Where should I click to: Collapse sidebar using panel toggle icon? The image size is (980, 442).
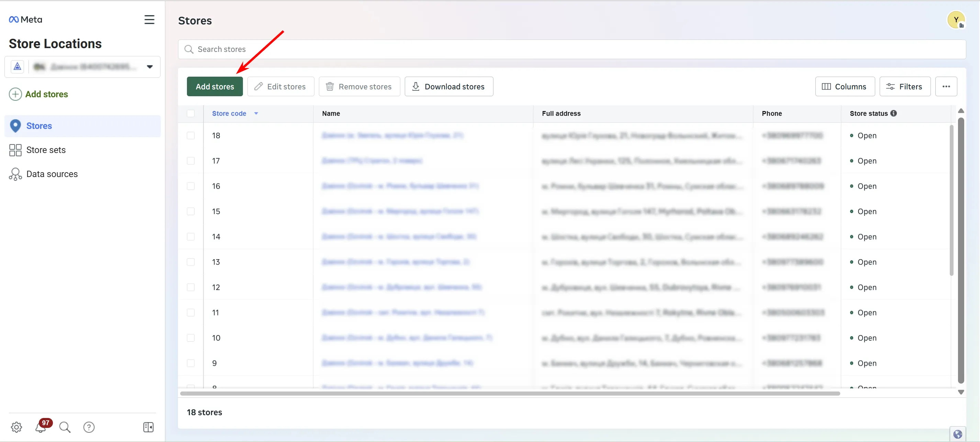[148, 427]
